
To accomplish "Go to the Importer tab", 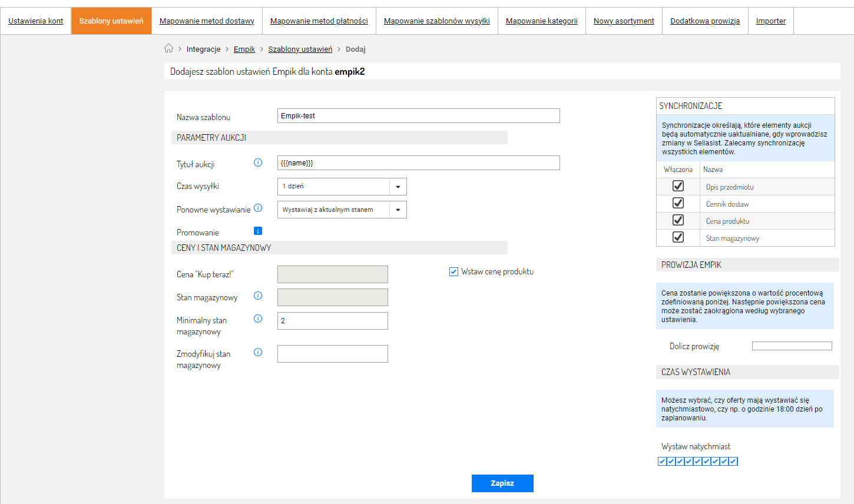I will pos(770,21).
